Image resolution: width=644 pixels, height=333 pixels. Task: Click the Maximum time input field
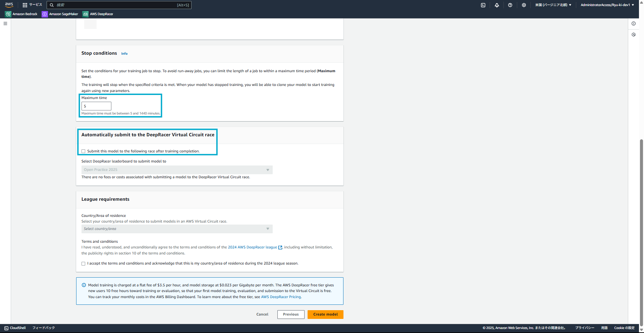(x=96, y=106)
